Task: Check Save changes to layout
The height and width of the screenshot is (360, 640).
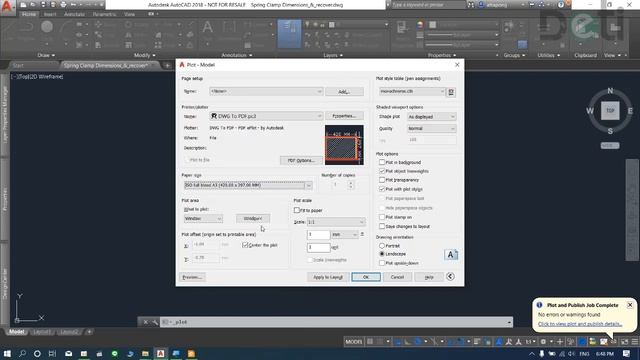Action: [382, 226]
